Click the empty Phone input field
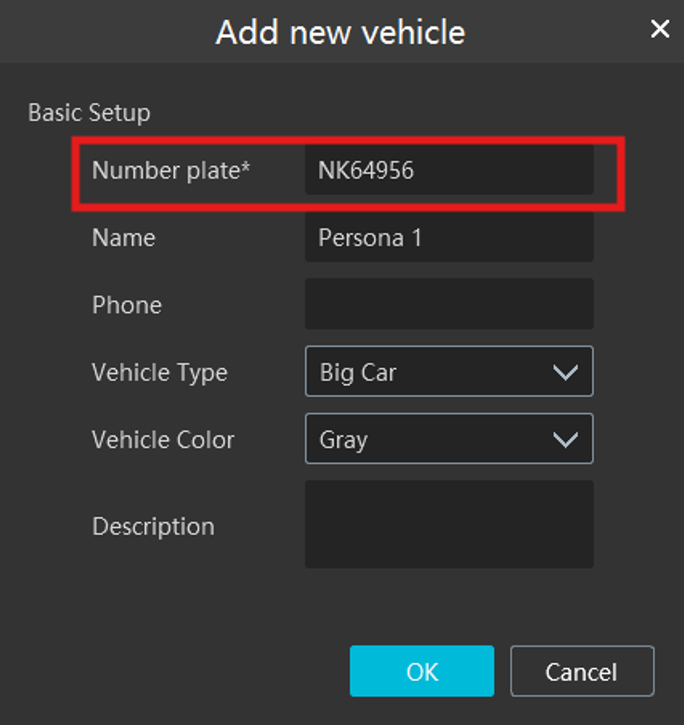Viewport: 684px width, 725px height. point(448,304)
